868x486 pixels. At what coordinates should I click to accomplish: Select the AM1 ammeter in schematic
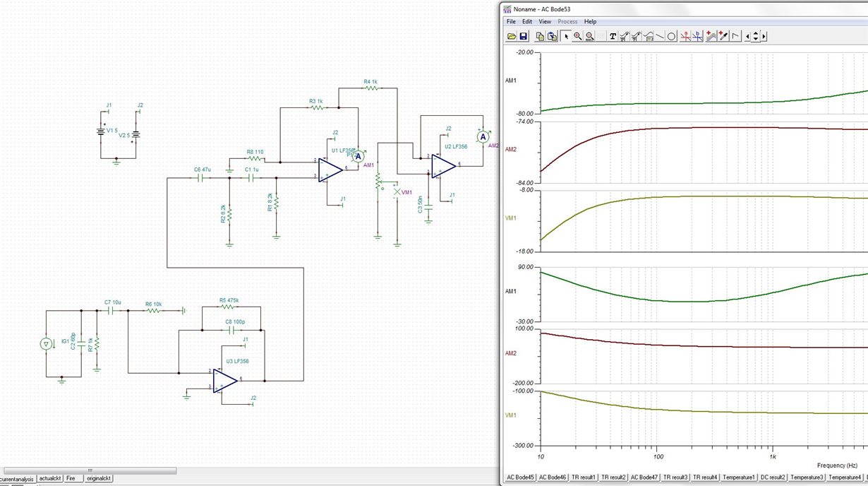pos(358,156)
